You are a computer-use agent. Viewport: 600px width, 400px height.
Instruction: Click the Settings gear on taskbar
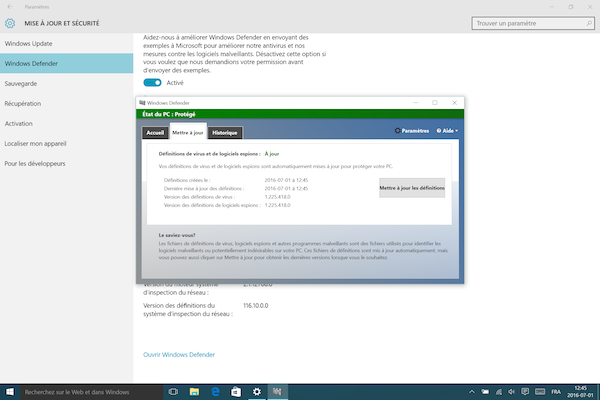tap(257, 392)
